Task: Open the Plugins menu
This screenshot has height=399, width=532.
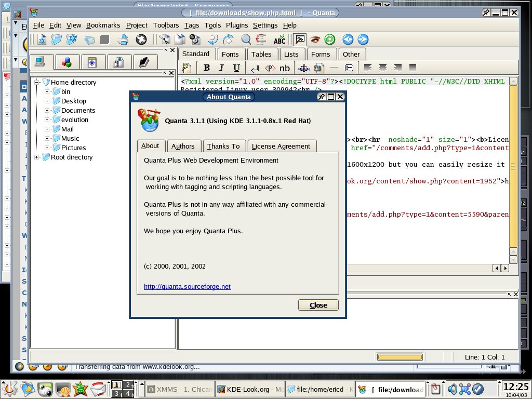Action: [x=237, y=25]
